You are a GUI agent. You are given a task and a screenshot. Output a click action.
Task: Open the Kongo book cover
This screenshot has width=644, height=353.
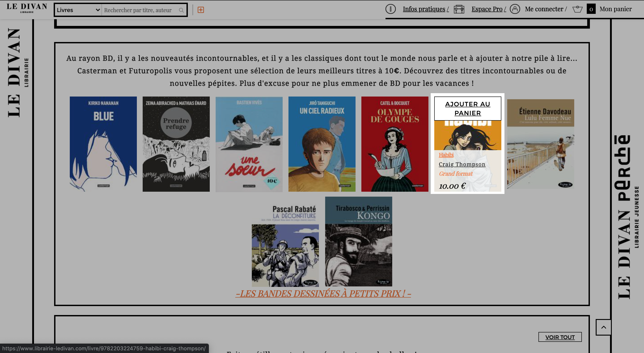click(x=358, y=242)
